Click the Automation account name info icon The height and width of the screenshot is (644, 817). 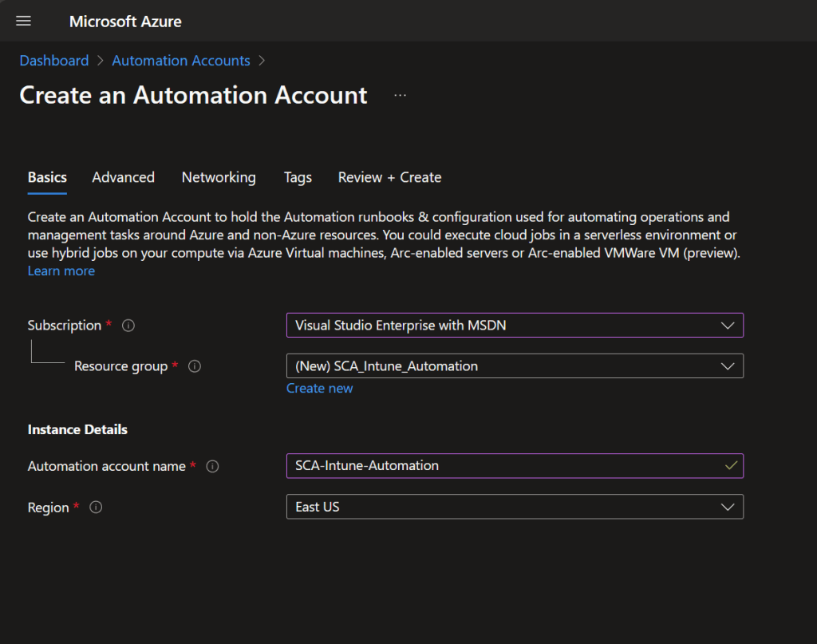[x=212, y=466]
